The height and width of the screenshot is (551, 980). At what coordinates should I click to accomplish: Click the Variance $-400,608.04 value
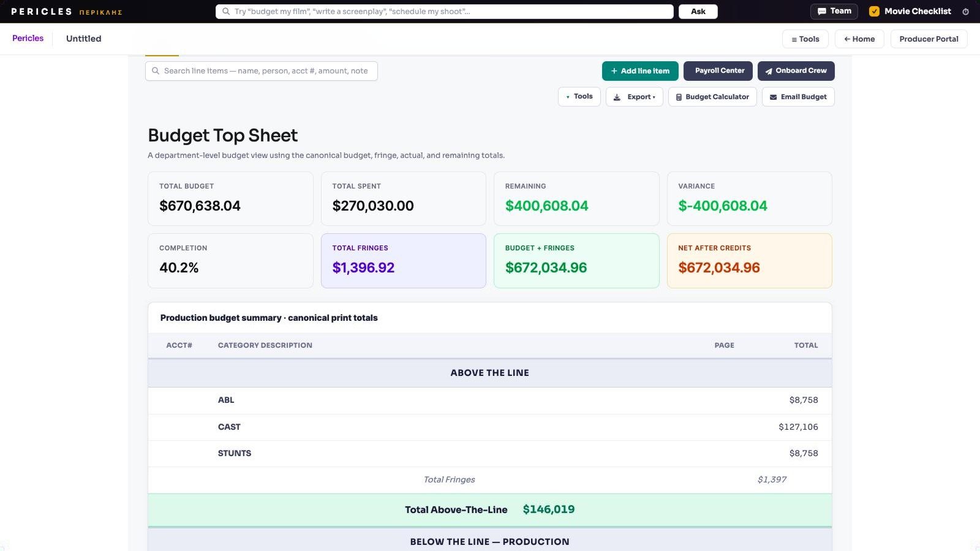723,206
